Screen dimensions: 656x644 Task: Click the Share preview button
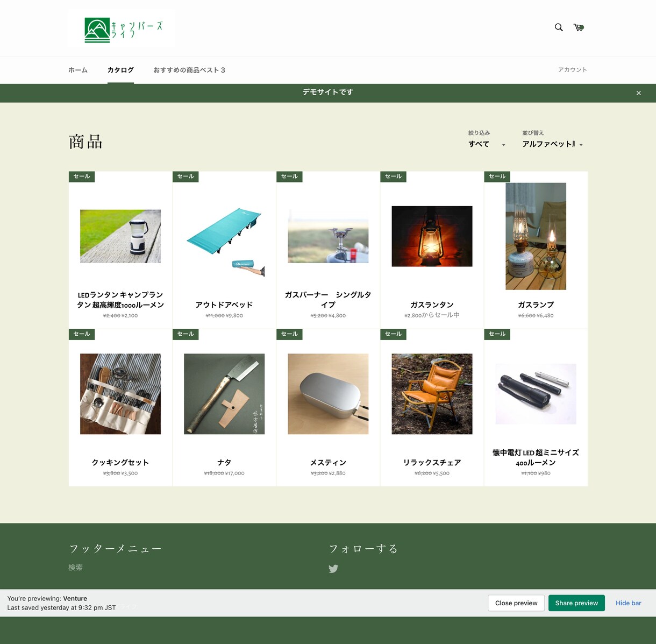point(576,603)
